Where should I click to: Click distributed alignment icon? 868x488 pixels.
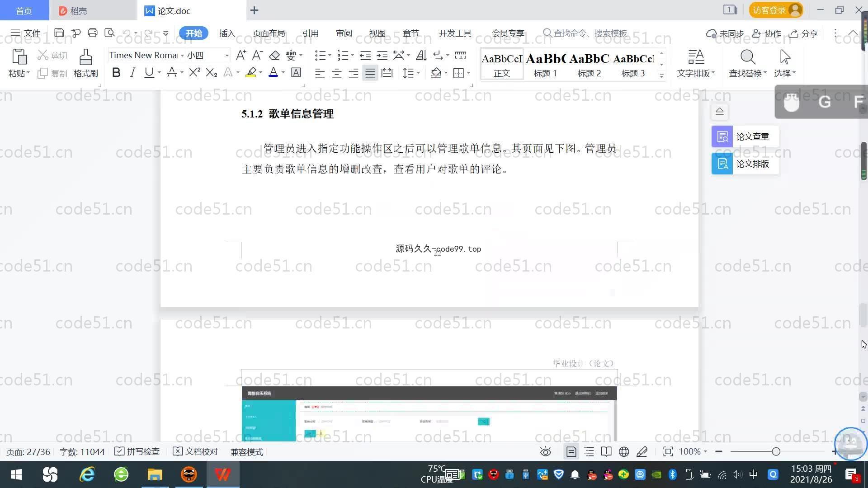tap(387, 73)
